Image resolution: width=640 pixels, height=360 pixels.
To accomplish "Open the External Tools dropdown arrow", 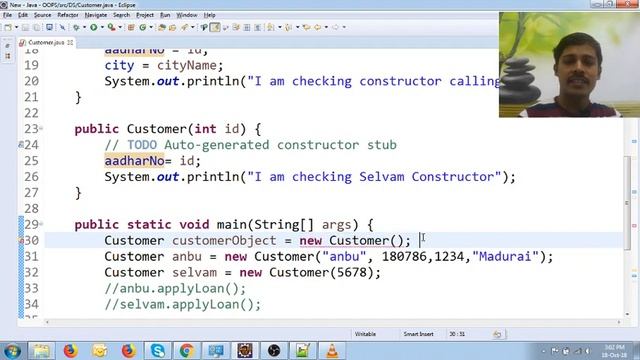I will click(120, 27).
